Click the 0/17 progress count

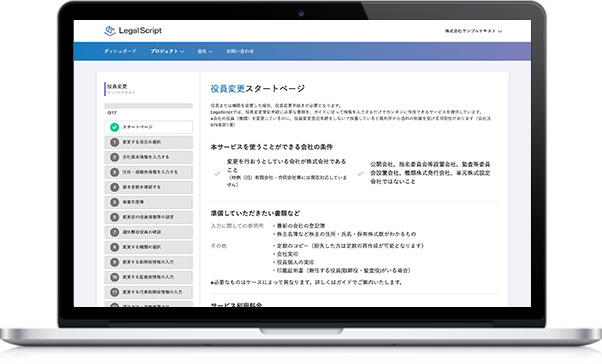point(112,113)
